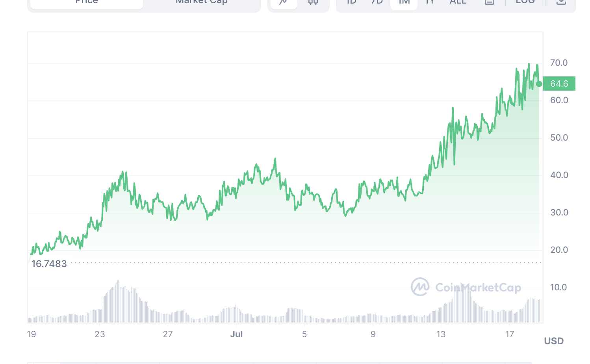Viewport: 590px width, 364px height.
Task: Select the Price tab
Action: pyautogui.click(x=87, y=2)
